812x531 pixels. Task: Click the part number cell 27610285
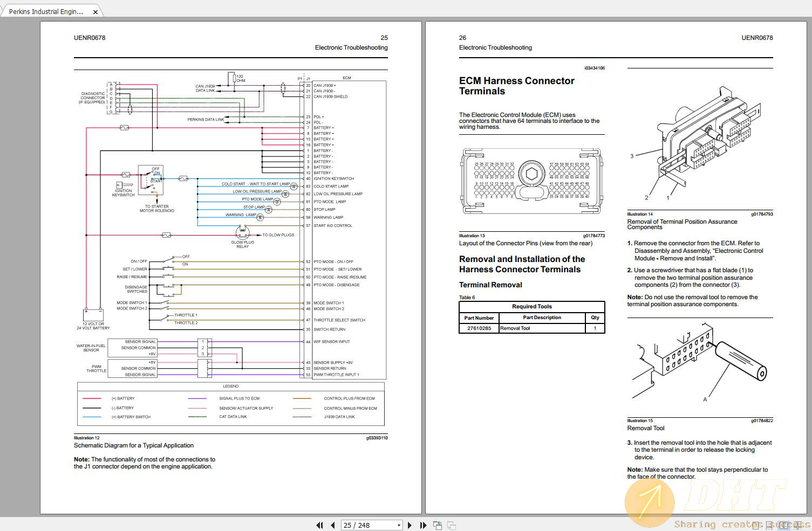pyautogui.click(x=479, y=328)
